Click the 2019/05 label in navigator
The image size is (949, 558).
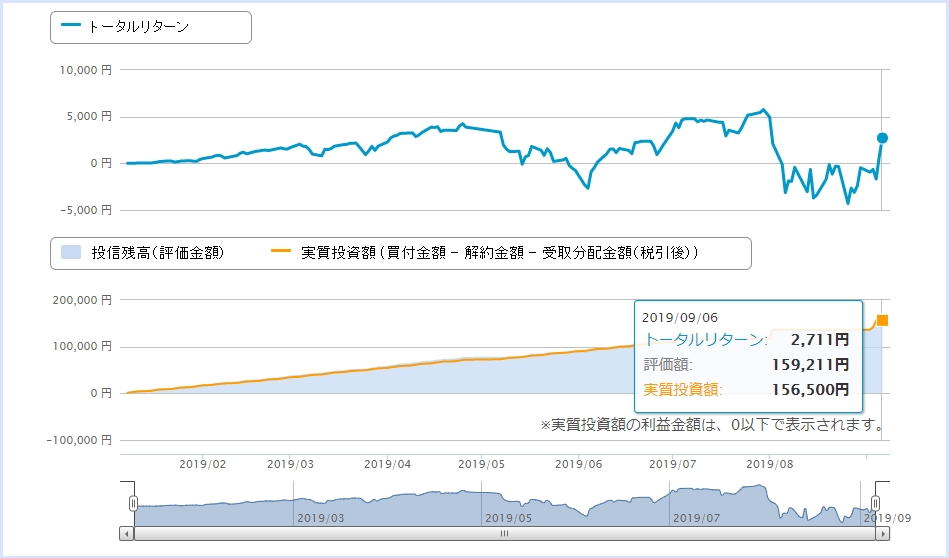[508, 518]
